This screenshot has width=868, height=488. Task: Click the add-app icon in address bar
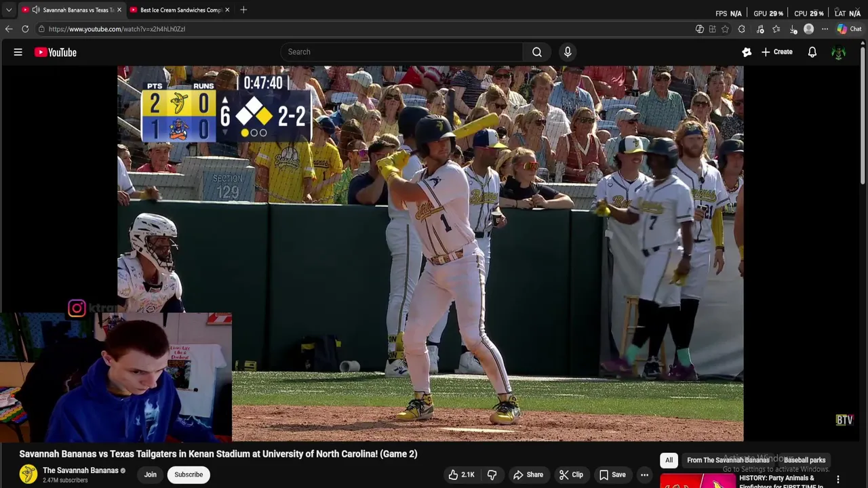(x=712, y=29)
